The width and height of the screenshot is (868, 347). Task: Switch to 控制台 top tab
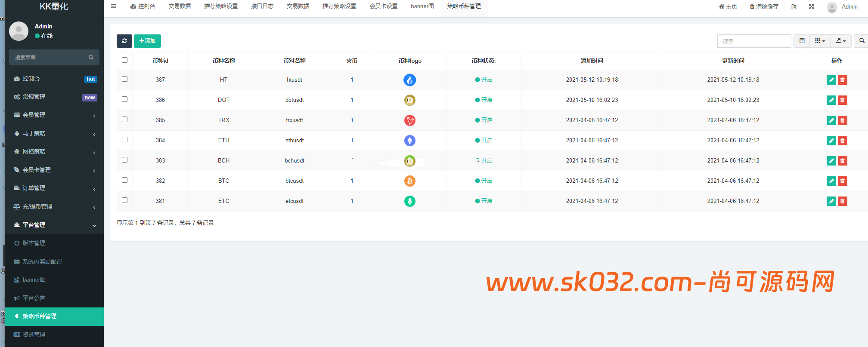coord(143,6)
